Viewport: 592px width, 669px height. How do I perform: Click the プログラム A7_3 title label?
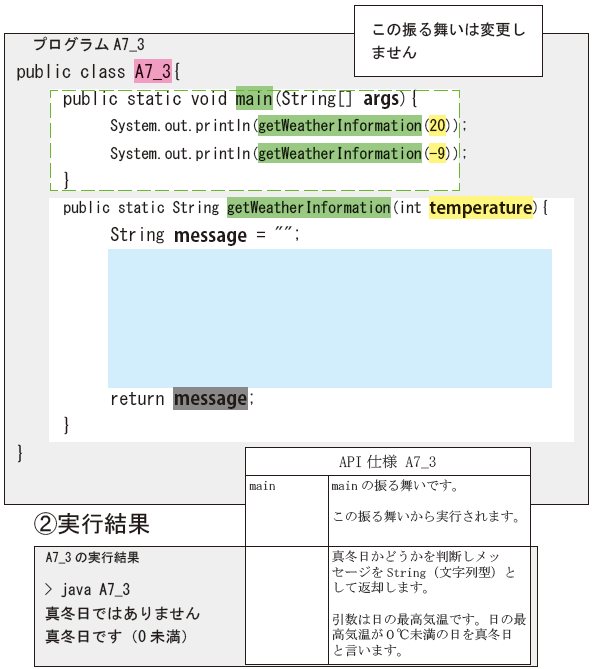tap(89, 44)
